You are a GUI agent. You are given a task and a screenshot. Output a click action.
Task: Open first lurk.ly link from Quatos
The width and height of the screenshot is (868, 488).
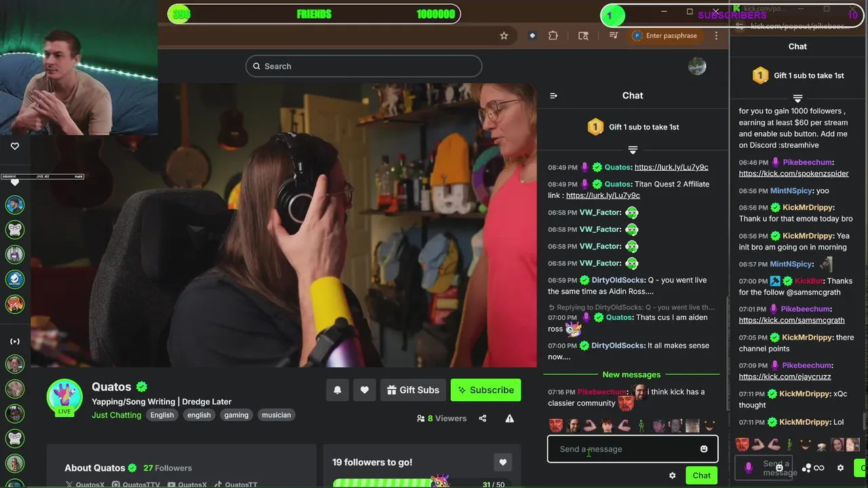671,167
